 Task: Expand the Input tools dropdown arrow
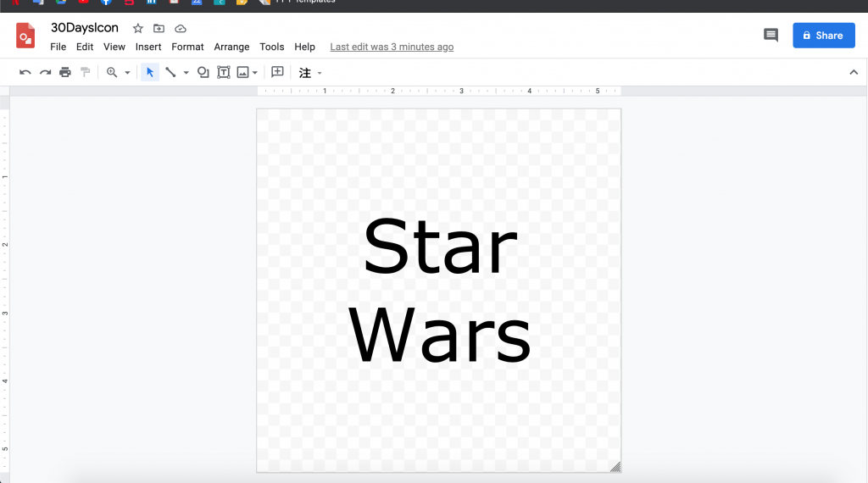(320, 73)
